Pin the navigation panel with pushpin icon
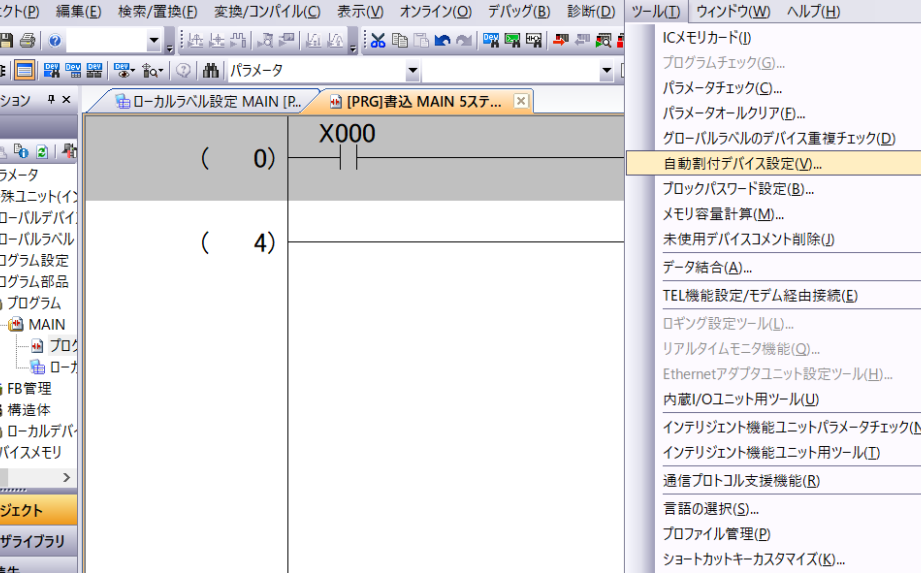The image size is (921, 573). pyautogui.click(x=50, y=100)
